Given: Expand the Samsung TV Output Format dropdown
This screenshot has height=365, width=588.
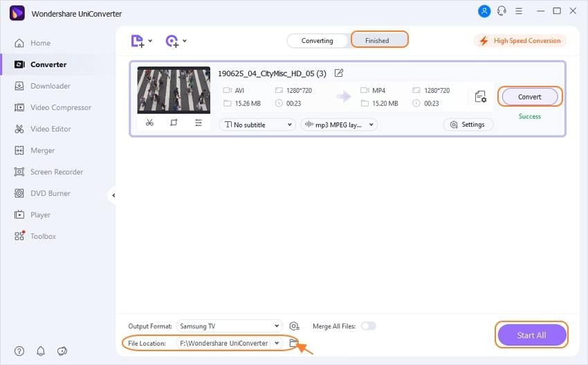Looking at the screenshot, I should [230, 326].
